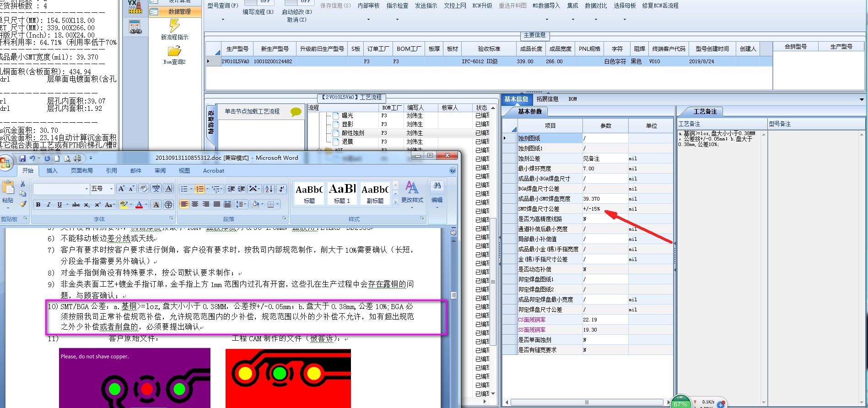
Task: Click 文控上网 toolbar button
Action: click(x=455, y=5)
